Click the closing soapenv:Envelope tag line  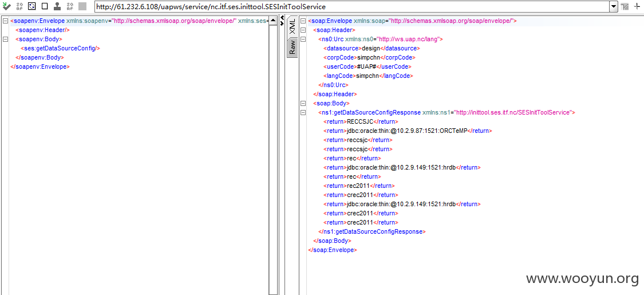pos(40,66)
